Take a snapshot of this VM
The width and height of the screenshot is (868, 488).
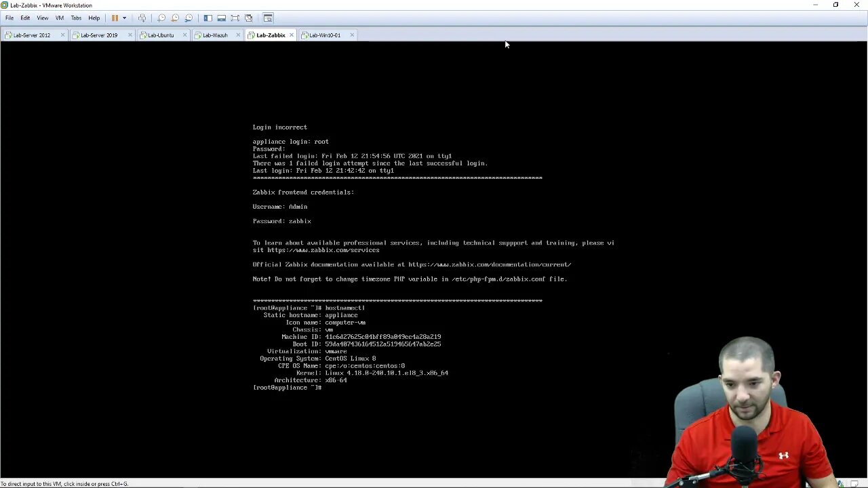pos(161,18)
